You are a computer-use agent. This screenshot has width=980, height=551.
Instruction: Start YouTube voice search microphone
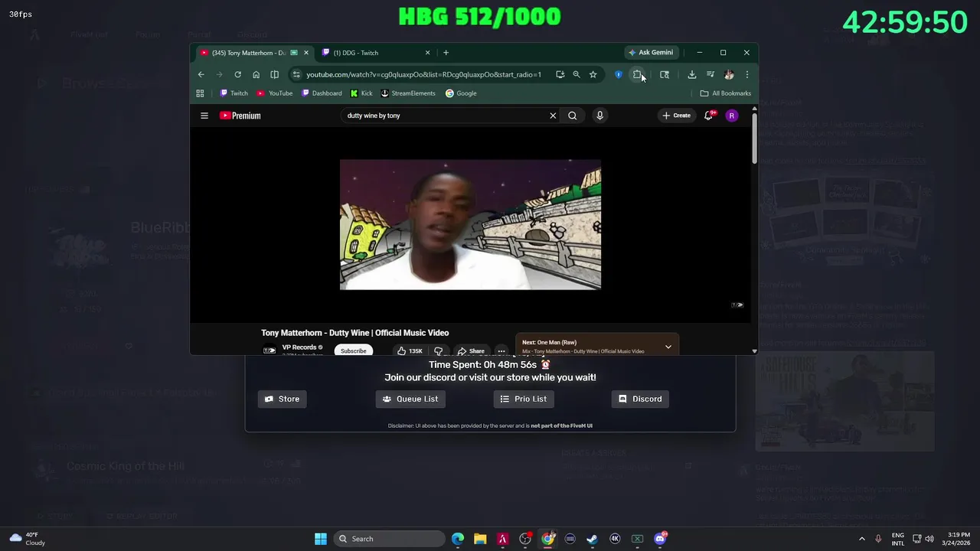[x=599, y=116]
